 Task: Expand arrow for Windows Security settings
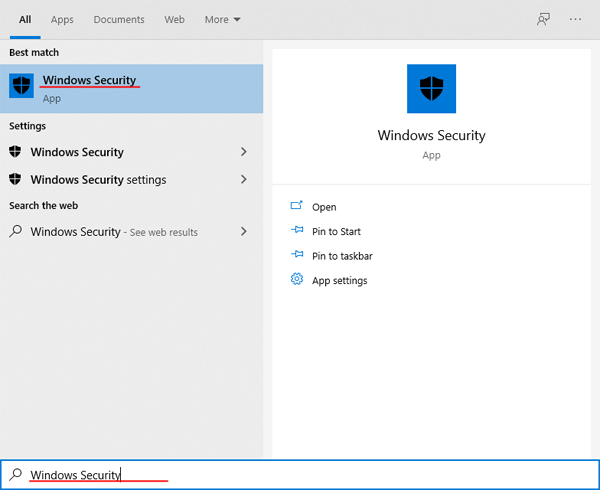tap(243, 179)
